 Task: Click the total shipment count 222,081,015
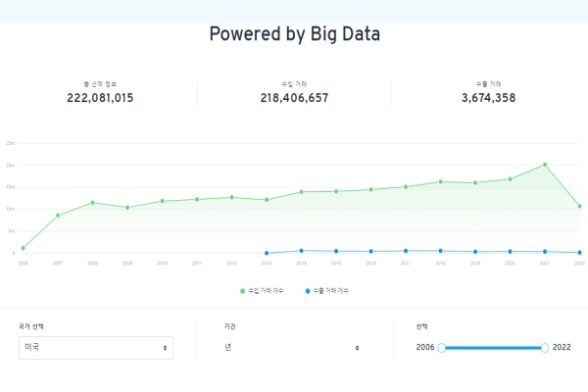(x=100, y=98)
